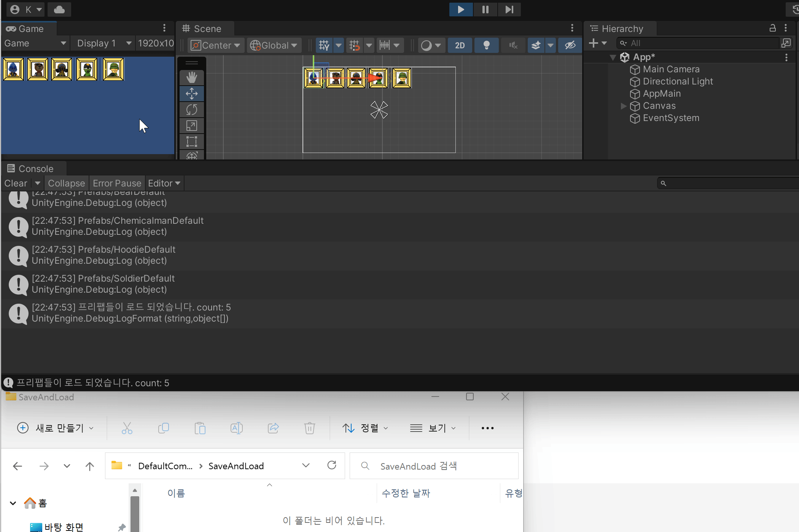Click the Unity cloud services icon
Screen dimensions: 799x532
click(x=59, y=10)
